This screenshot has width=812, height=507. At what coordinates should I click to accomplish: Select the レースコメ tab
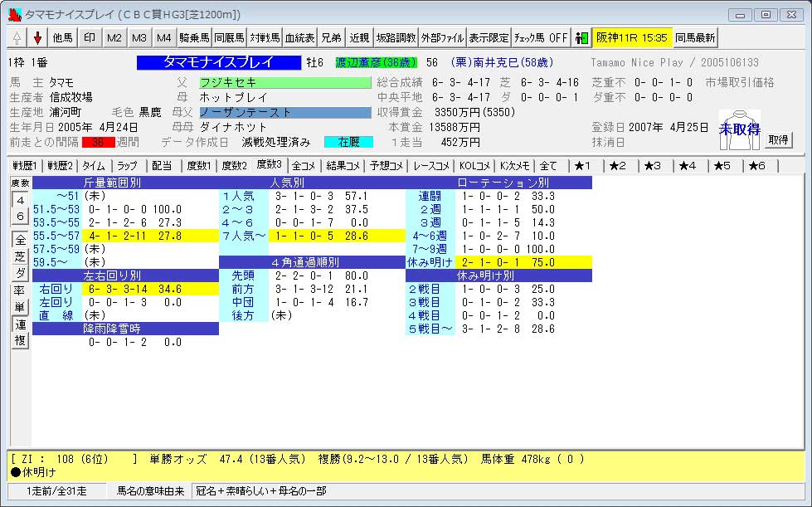coord(433,165)
